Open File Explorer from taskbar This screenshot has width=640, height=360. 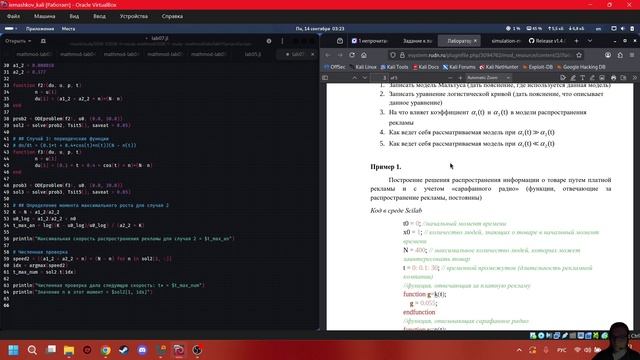point(69,350)
